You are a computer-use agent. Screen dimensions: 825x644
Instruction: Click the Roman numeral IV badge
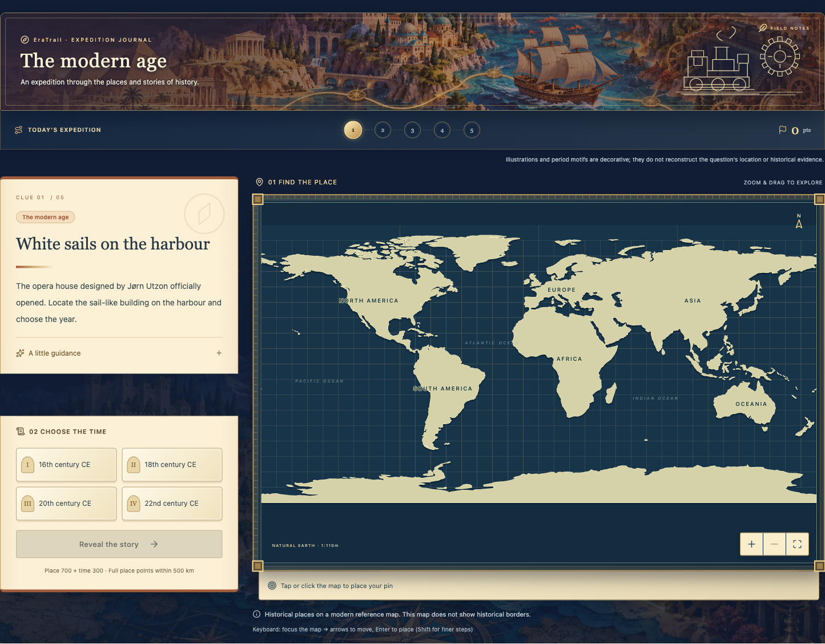click(x=133, y=504)
